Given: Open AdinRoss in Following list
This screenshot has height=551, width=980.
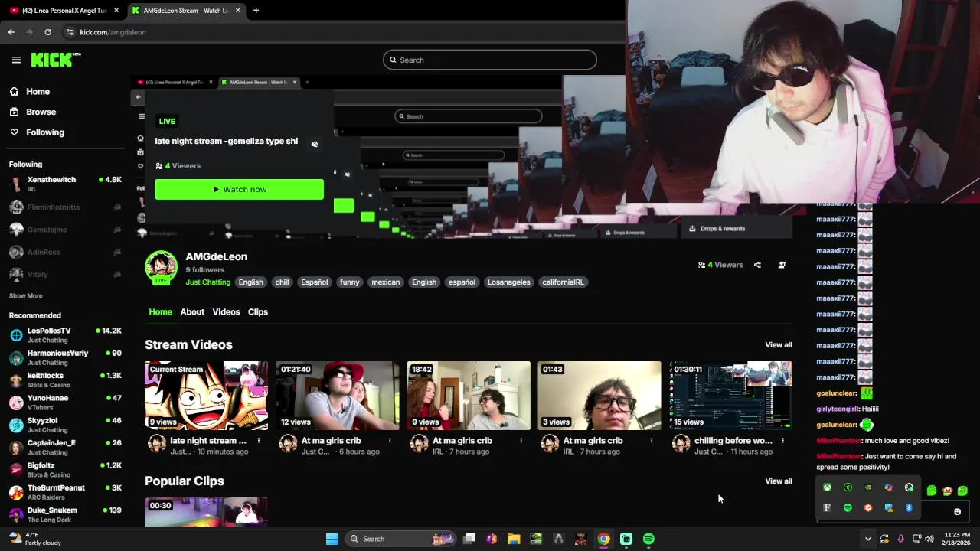Looking at the screenshot, I should click(x=65, y=252).
